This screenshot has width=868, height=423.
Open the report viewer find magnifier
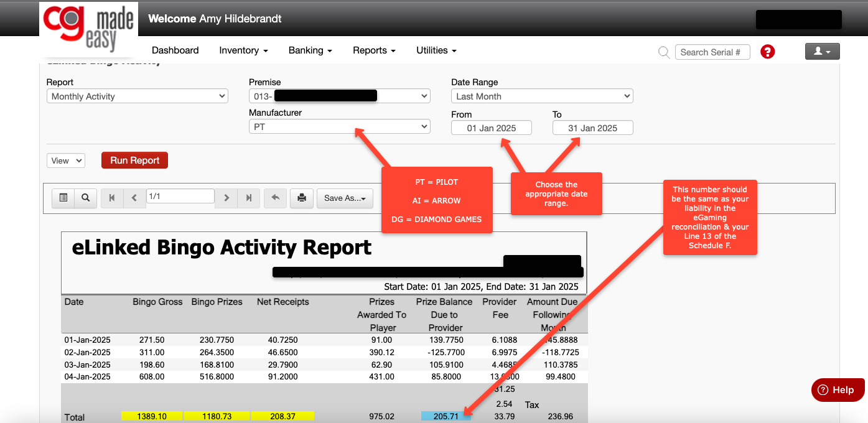[x=85, y=198]
